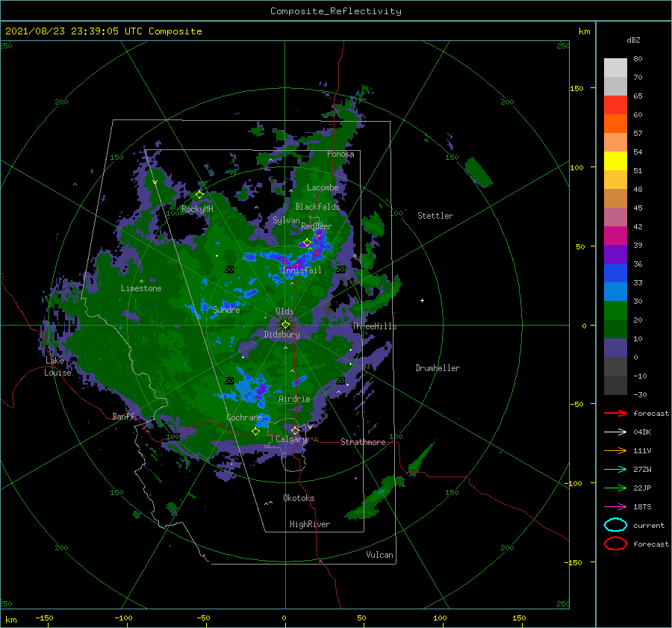Viewport: 672px width, 628px height.
Task: Click the Drumheller city label
Action: [x=438, y=368]
